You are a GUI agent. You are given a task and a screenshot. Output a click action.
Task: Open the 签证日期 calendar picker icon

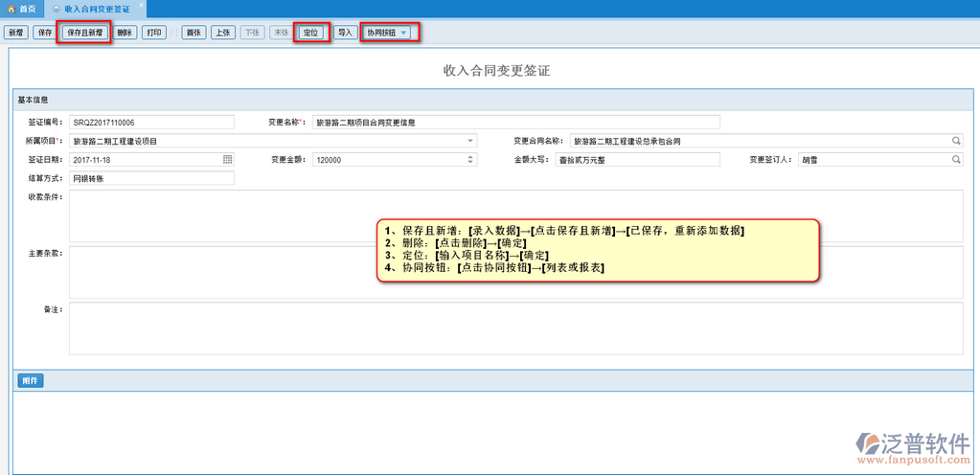click(228, 160)
